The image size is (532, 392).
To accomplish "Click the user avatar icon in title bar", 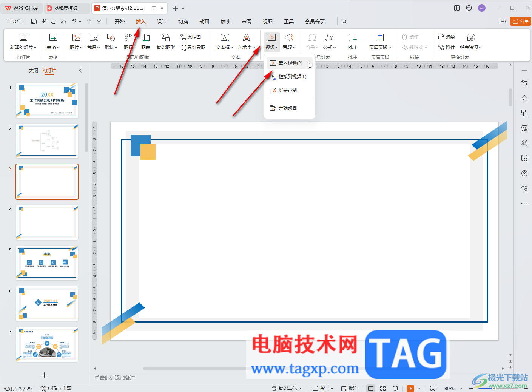I will (x=482, y=8).
